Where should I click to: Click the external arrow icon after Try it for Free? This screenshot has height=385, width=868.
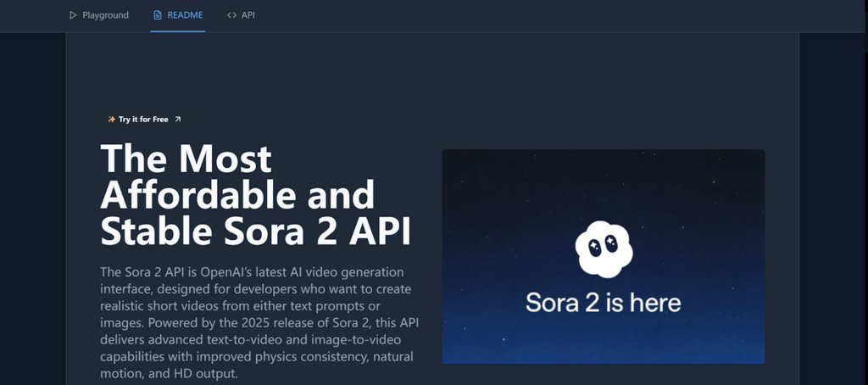[177, 120]
